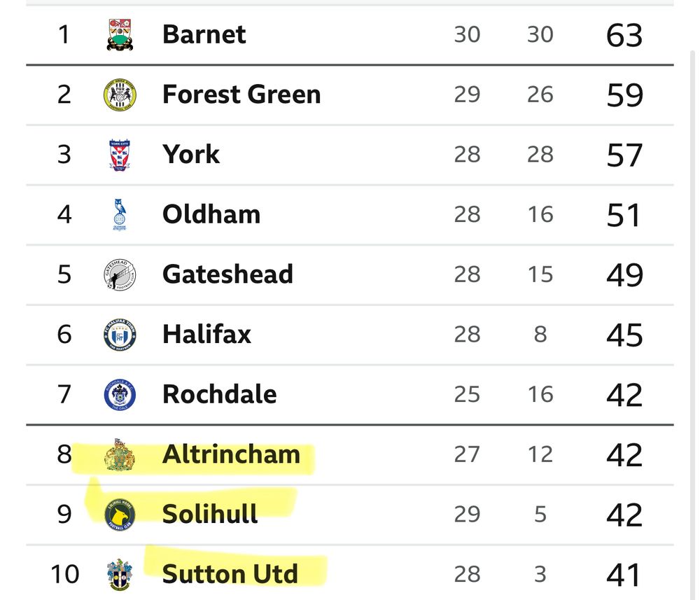Select the Oldham team name
The height and width of the screenshot is (600, 700).
point(211,215)
